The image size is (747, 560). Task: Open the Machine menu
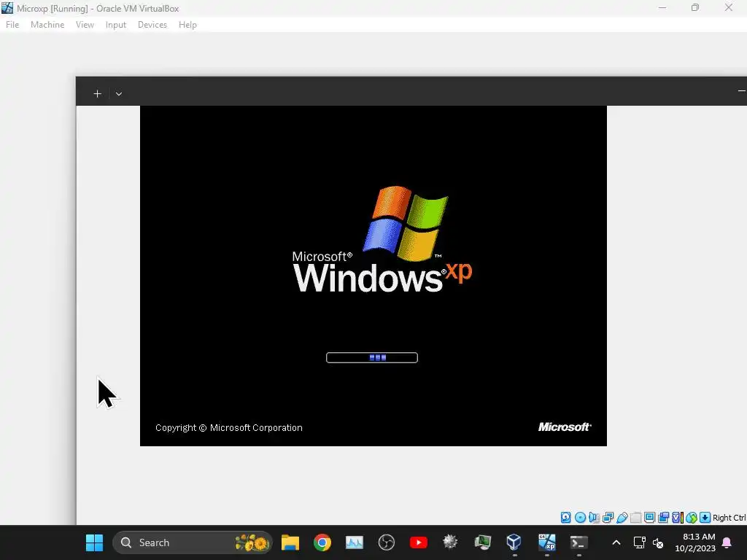pos(47,25)
